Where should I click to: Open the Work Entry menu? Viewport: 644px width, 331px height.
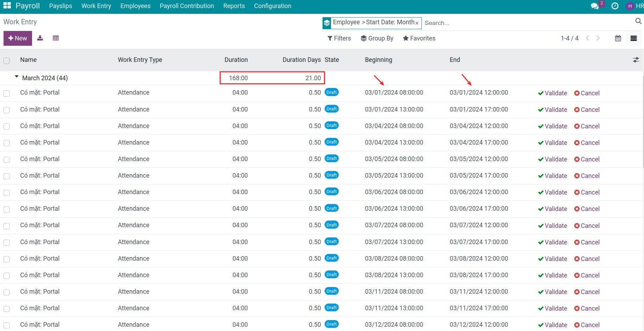coord(96,6)
